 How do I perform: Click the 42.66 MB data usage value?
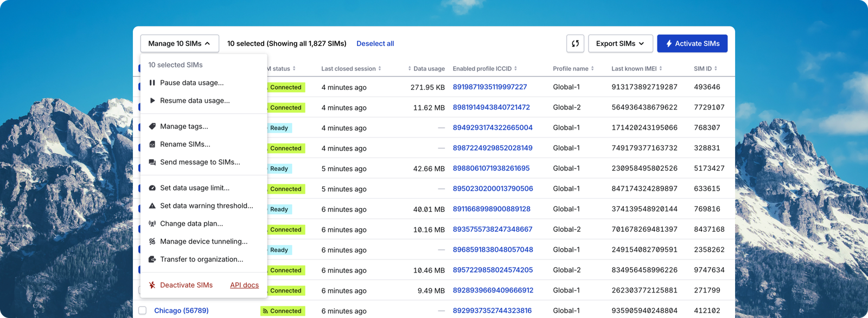coord(429,168)
